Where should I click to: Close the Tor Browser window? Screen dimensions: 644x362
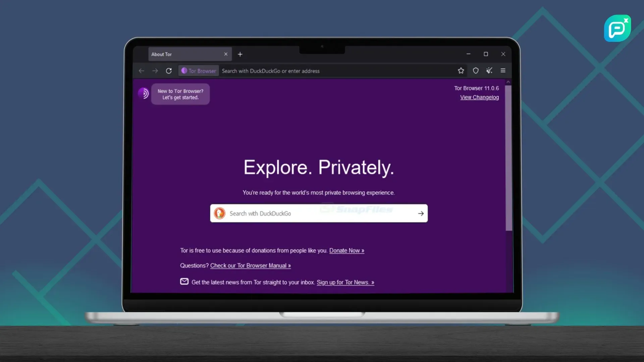(503, 54)
